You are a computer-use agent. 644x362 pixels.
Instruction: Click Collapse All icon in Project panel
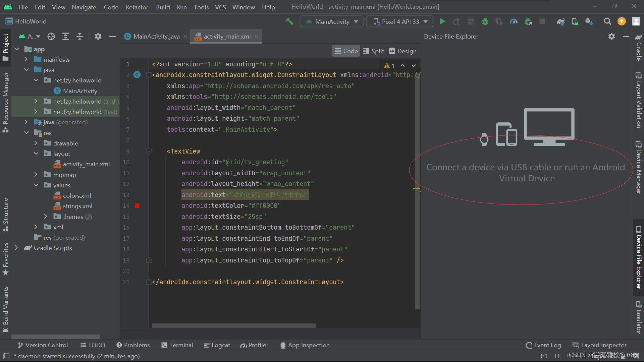click(79, 37)
